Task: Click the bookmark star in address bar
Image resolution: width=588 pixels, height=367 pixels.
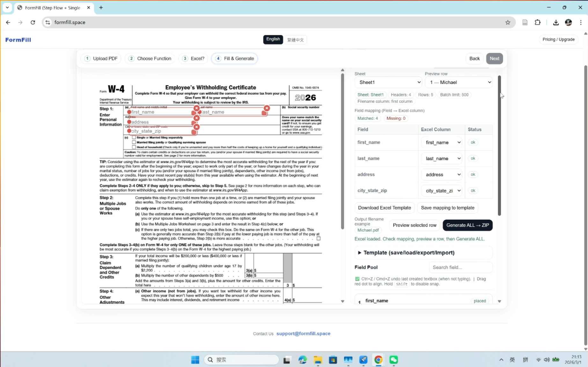Action: (508, 22)
